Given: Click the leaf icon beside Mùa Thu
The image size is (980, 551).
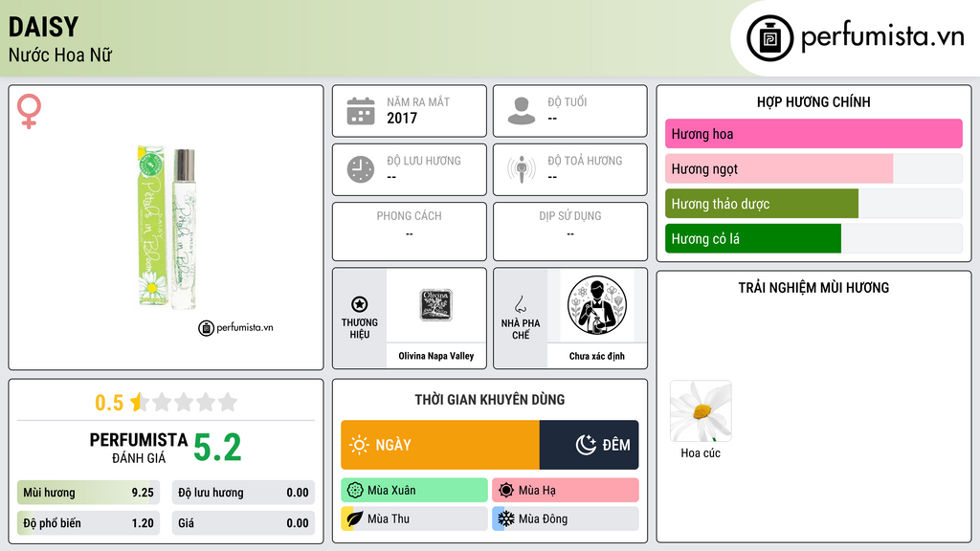Looking at the screenshot, I should pyautogui.click(x=355, y=518).
